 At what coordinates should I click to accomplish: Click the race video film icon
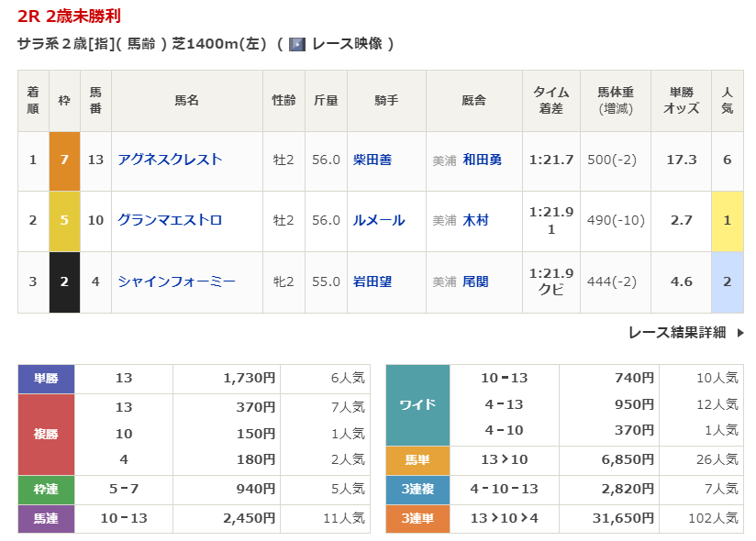pos(296,44)
